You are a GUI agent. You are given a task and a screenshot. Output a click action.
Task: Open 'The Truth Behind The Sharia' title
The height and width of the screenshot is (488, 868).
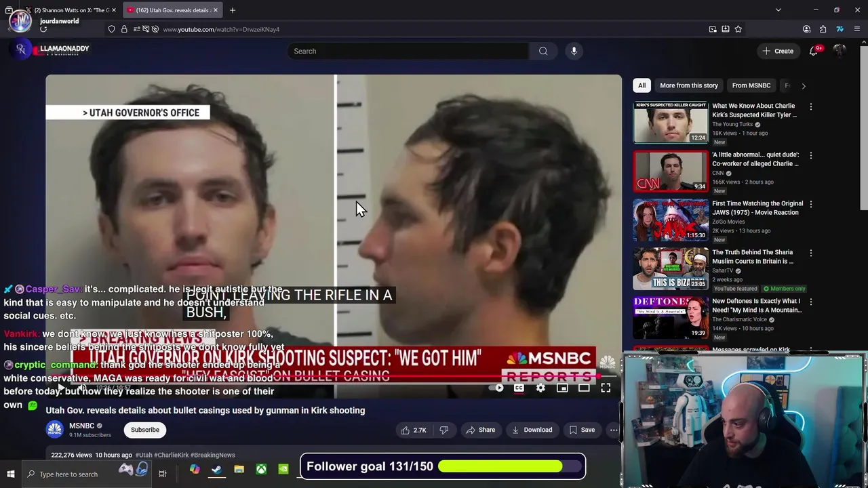(753, 257)
